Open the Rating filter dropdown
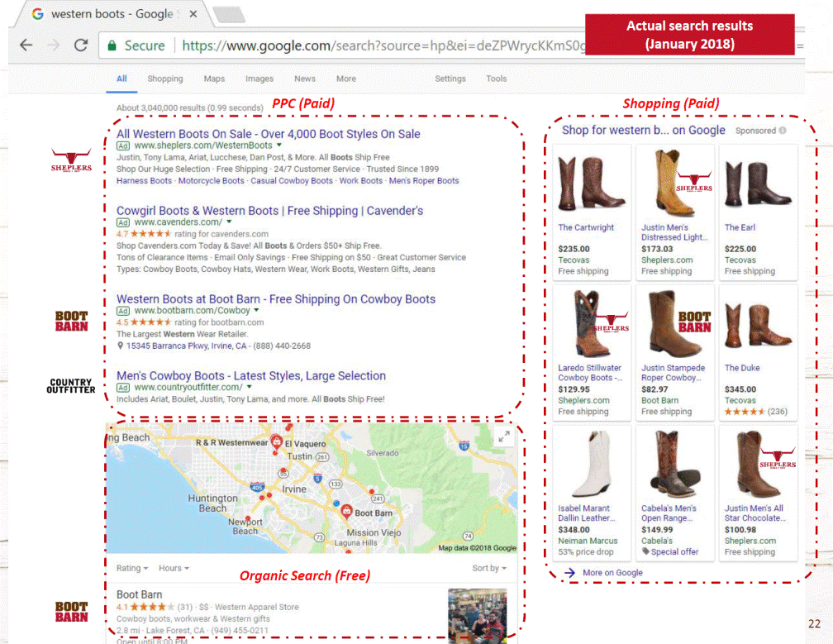Screen dimensions: 833x644 (x=132, y=568)
